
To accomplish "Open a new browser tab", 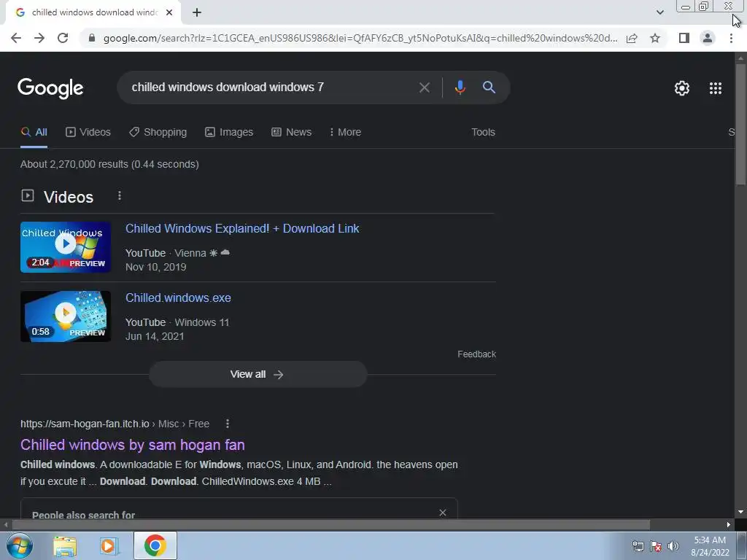I will (197, 12).
